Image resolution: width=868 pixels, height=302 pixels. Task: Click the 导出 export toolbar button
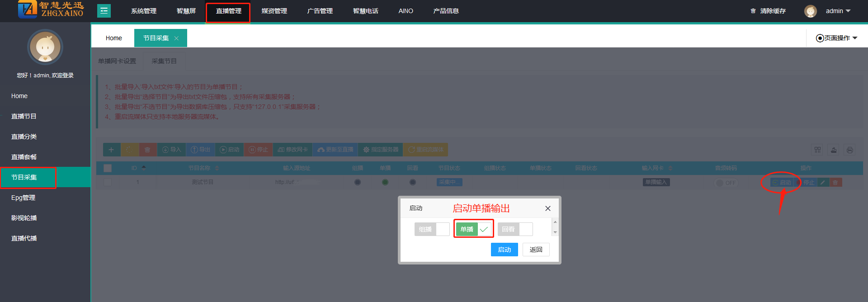(x=200, y=150)
